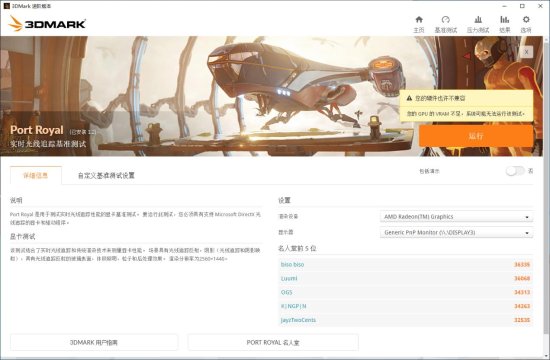This screenshot has height=360, width=550.
Task: Open K|NGP|N hall of fame entry
Action: click(x=405, y=306)
